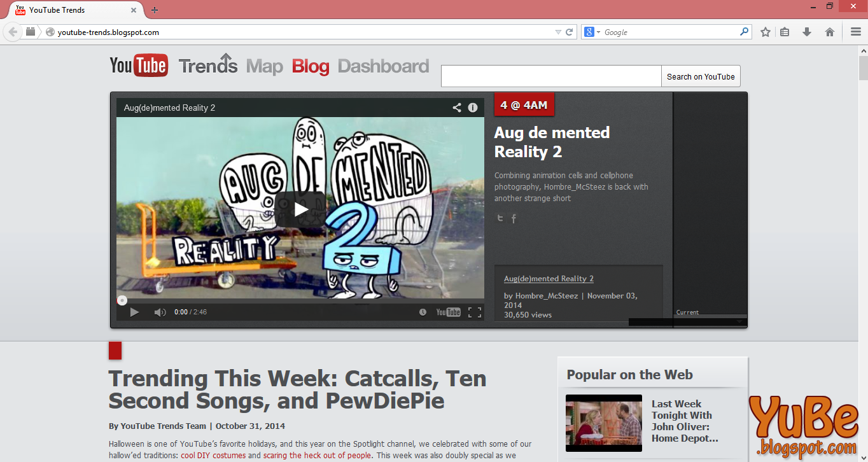Screen dimensions: 868x462
Task: Open the Dashboard navigation item
Action: tap(384, 66)
